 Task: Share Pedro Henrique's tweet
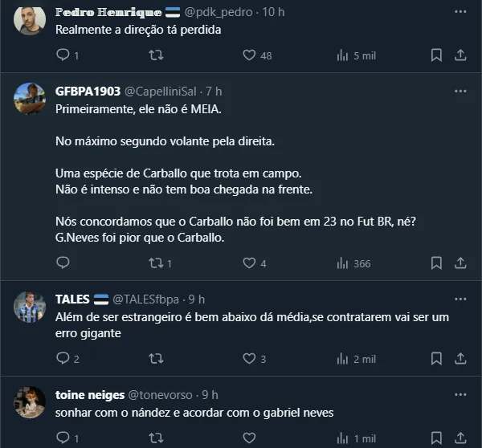point(460,55)
